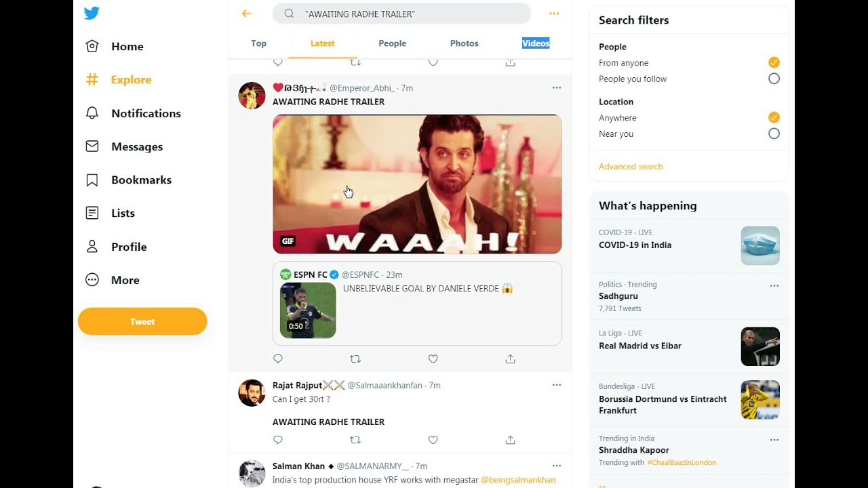Reply to Rajat Rajput's tweet
This screenshot has width=868, height=488.
(278, 440)
